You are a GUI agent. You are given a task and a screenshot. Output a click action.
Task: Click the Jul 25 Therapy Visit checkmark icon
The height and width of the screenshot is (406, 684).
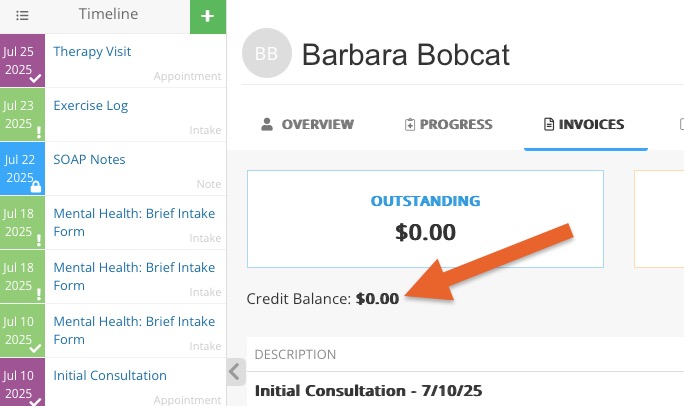(x=35, y=79)
